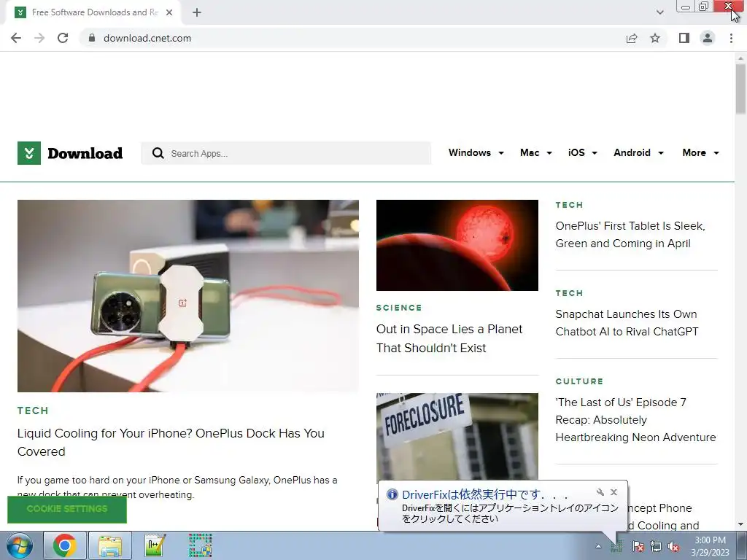747x560 pixels.
Task: Click the share page icon in address bar
Action: click(632, 38)
